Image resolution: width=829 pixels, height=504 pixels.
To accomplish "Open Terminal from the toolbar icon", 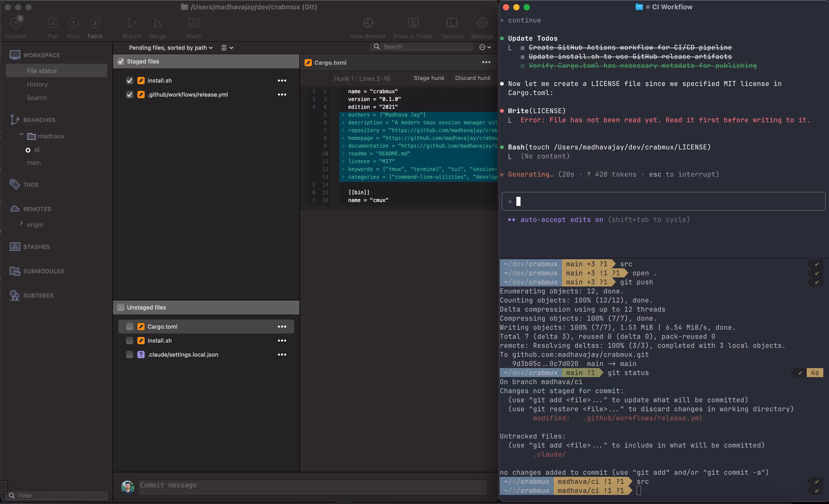I will [452, 23].
